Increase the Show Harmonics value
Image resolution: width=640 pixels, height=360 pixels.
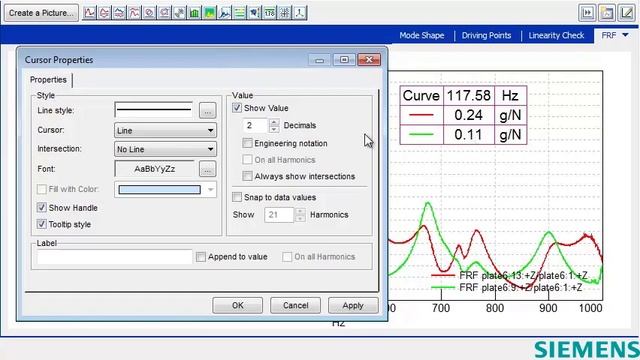tap(300, 211)
